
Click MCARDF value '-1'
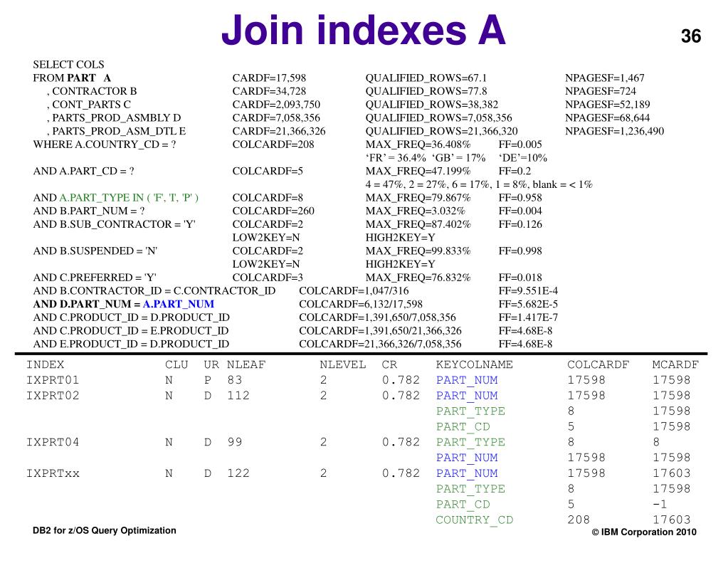tap(660, 505)
